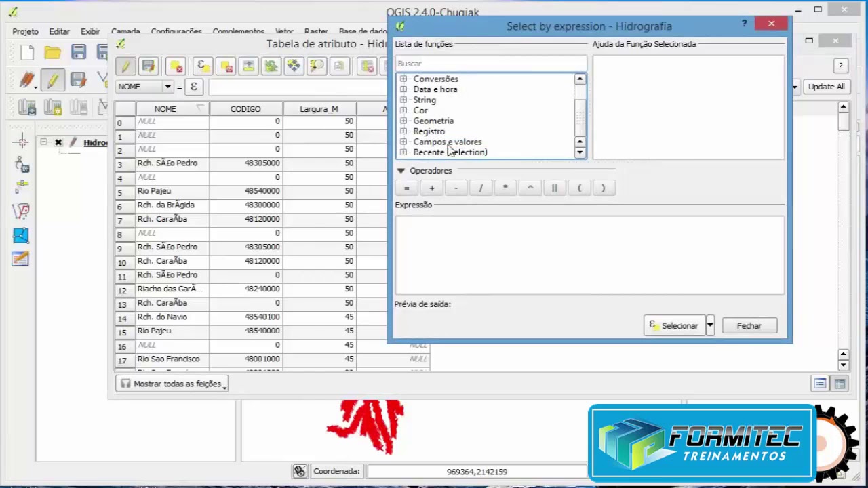Toggle Hidrografia layer visibility checkbox

58,142
